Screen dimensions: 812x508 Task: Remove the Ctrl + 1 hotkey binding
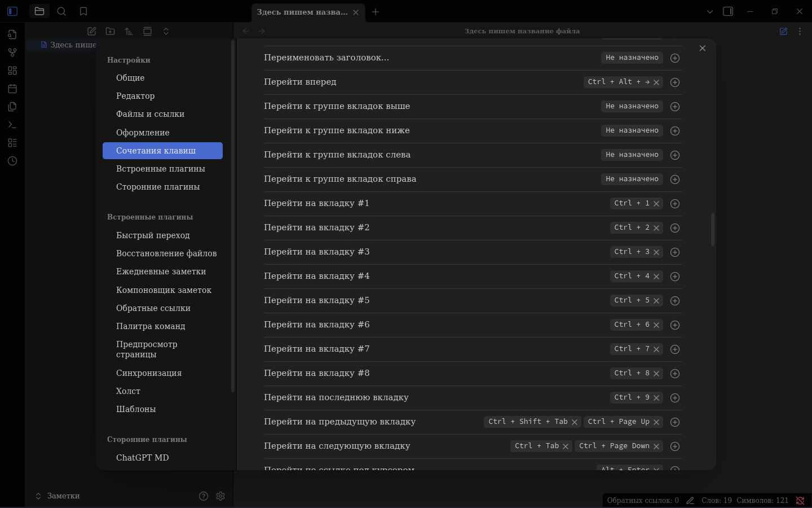[x=656, y=204]
